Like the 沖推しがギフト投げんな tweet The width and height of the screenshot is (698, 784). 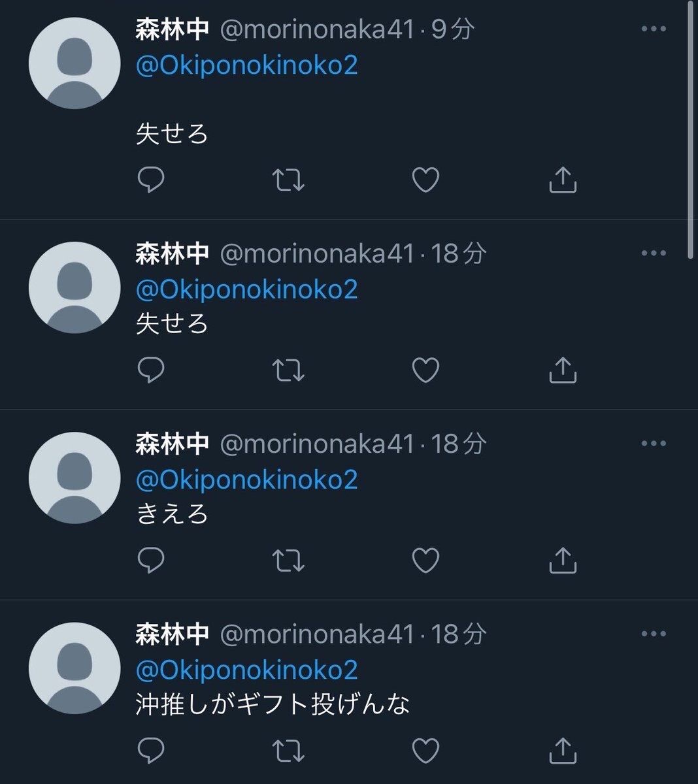coord(425,750)
